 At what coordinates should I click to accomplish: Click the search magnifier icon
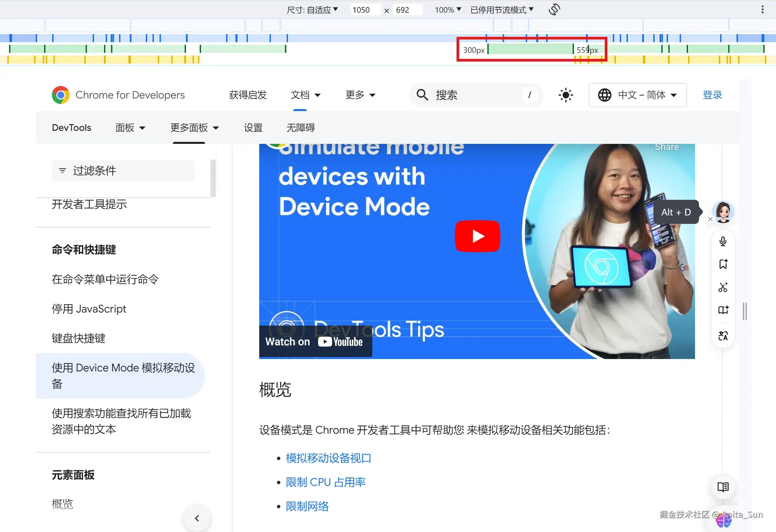point(422,95)
